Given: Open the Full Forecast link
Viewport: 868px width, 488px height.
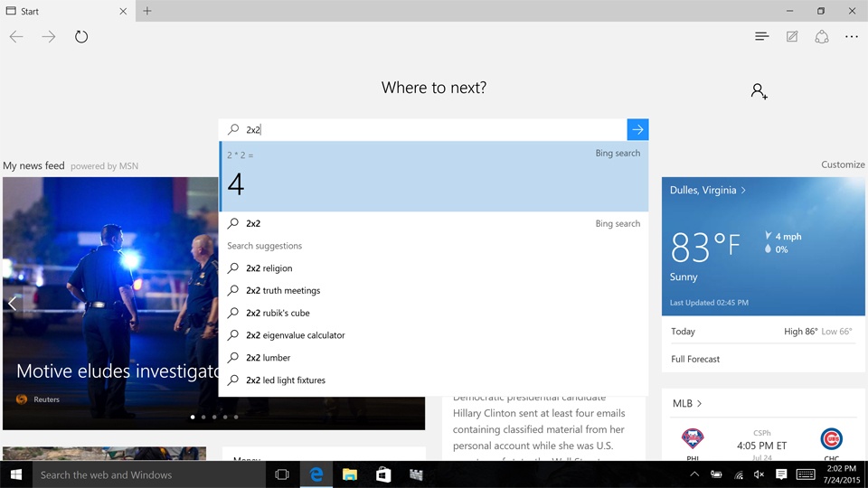Looking at the screenshot, I should pyautogui.click(x=695, y=359).
